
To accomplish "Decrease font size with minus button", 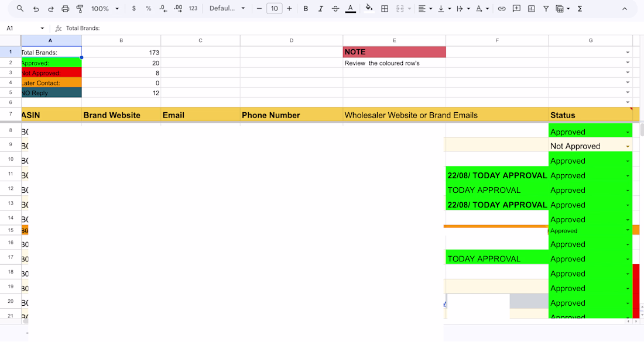I will click(259, 8).
